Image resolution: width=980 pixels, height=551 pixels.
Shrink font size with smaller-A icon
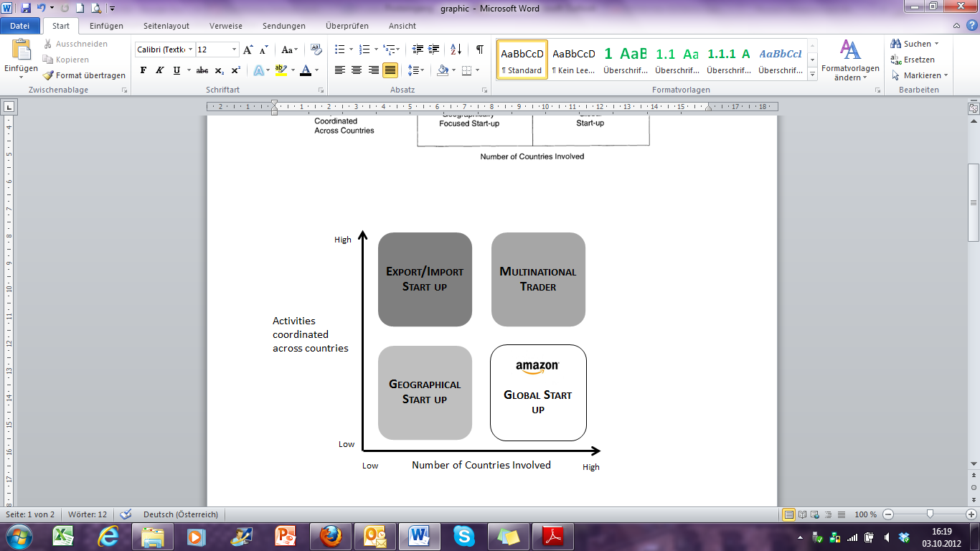tap(263, 50)
